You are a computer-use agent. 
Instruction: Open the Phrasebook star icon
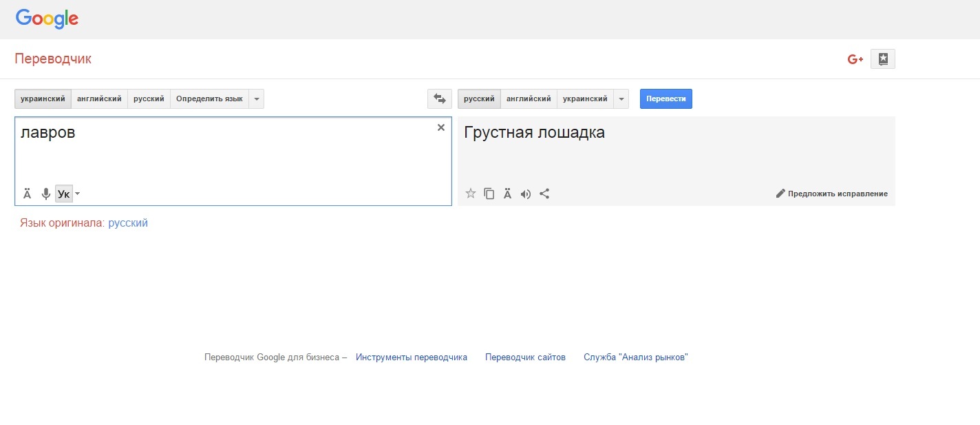pos(883,59)
